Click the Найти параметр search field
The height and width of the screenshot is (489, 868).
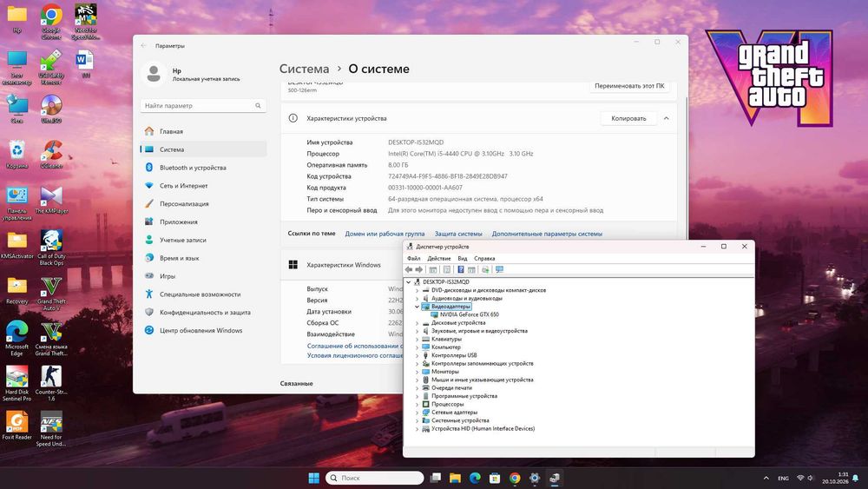pyautogui.click(x=203, y=106)
